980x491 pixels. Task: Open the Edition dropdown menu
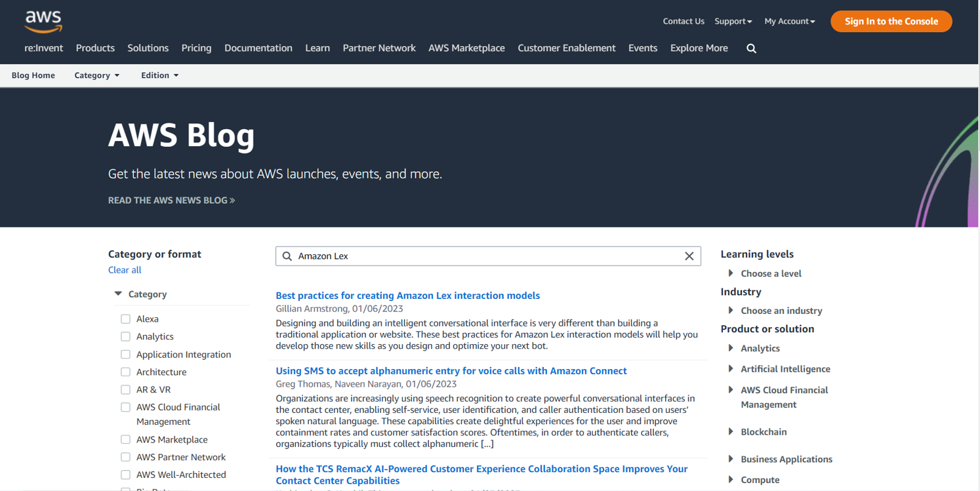159,75
